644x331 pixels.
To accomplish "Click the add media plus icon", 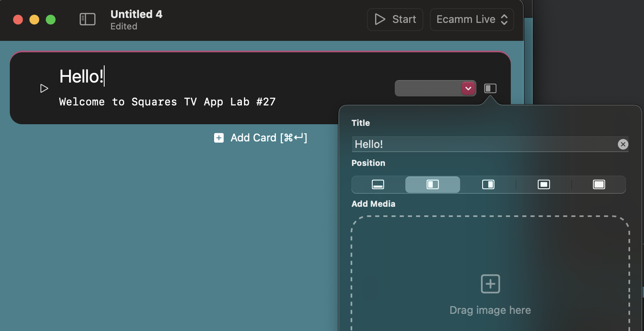I will 490,284.
